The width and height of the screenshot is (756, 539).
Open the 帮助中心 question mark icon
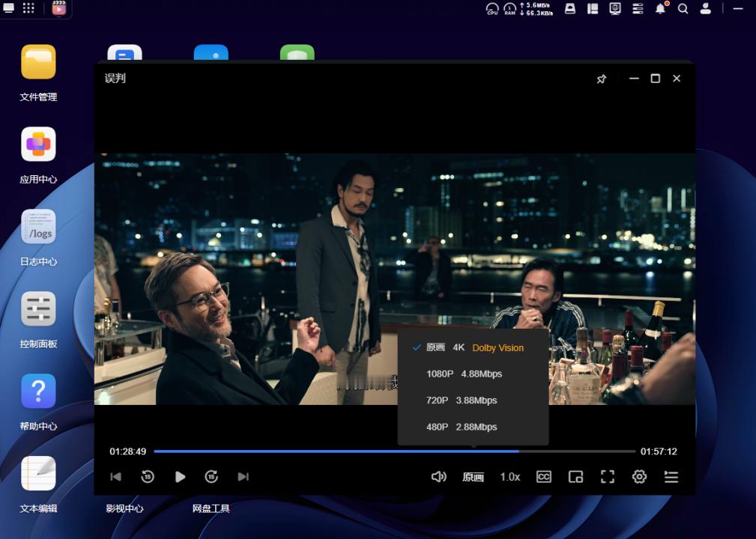coord(38,391)
